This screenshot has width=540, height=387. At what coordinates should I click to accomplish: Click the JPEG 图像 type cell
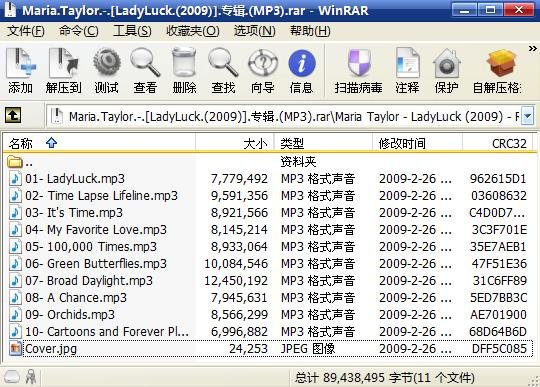[x=308, y=349]
